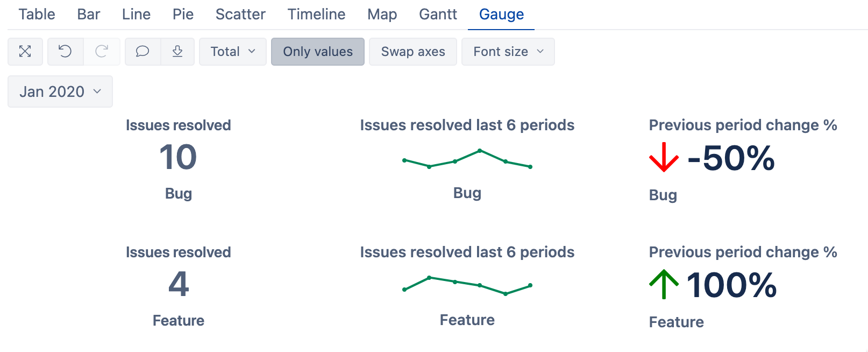Undo the last change with the undo arrow
The width and height of the screenshot is (868, 352).
click(x=65, y=52)
